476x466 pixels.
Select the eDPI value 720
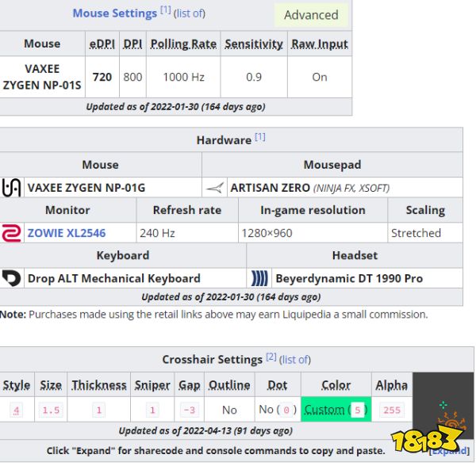[x=102, y=77]
